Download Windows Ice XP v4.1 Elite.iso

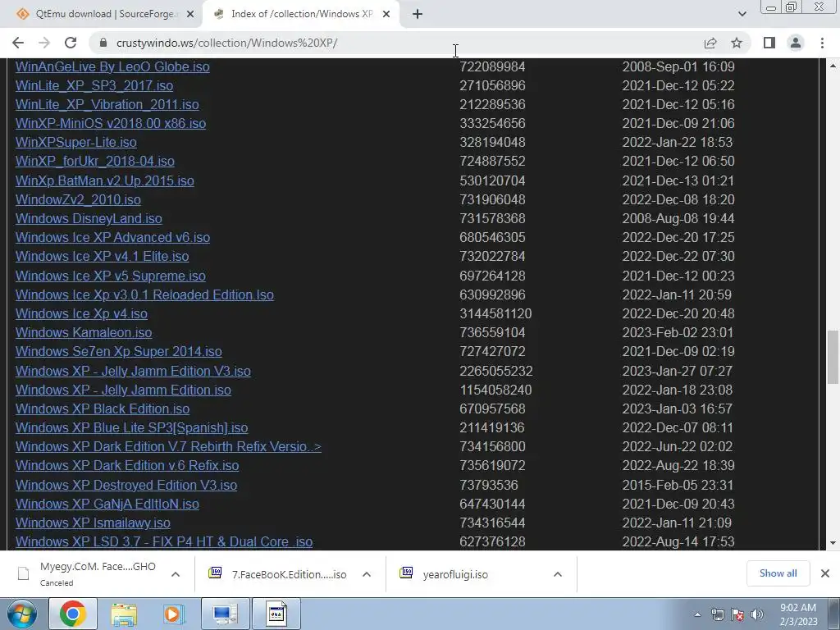[x=102, y=256]
